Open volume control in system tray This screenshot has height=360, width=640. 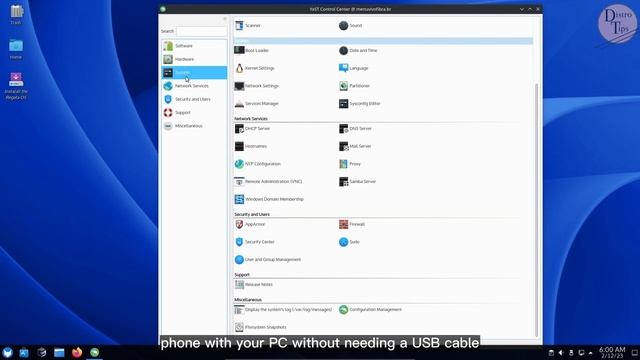click(x=561, y=353)
